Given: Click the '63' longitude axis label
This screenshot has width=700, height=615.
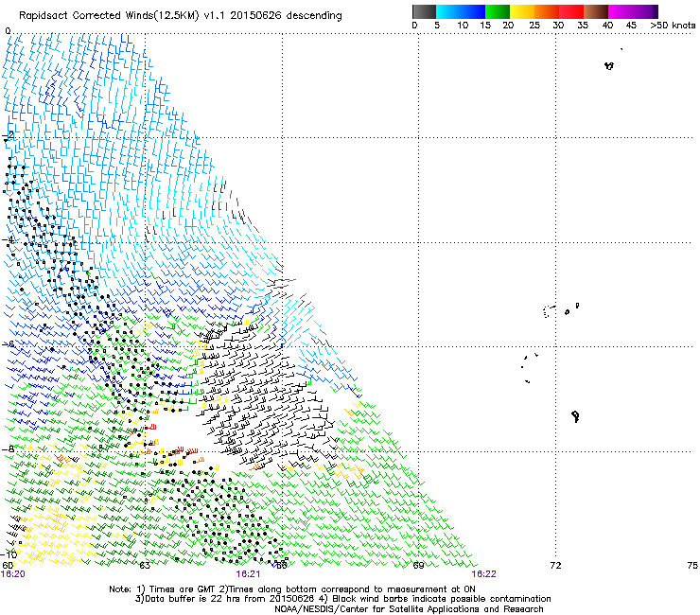Looking at the screenshot, I should (x=145, y=566).
